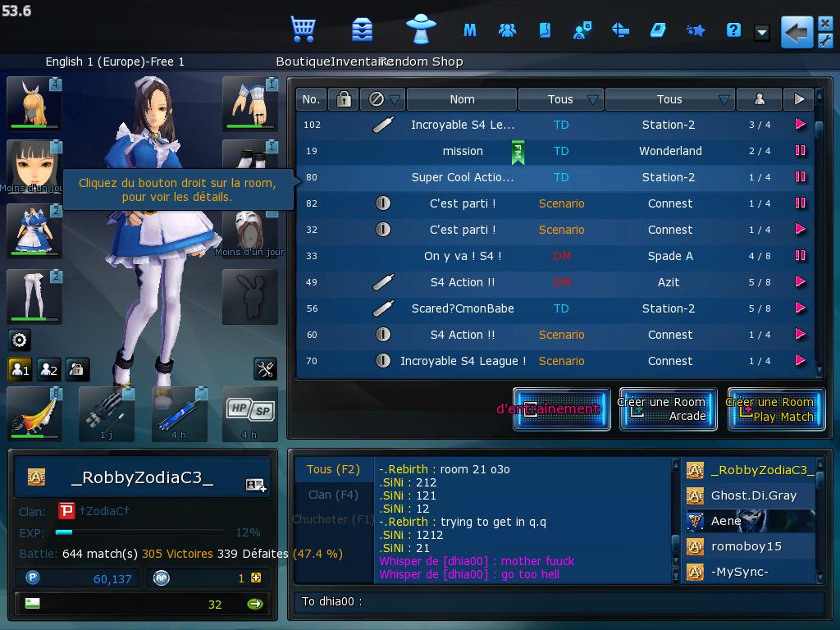Sort rooms by Nom column
Screen dimensions: 840x630
coord(462,99)
